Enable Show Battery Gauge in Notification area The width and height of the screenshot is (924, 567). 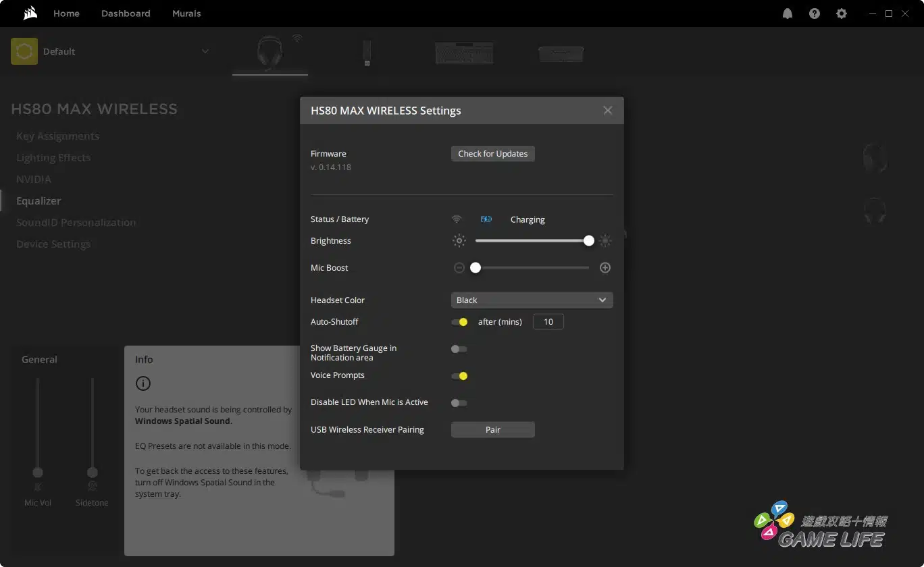pos(459,349)
